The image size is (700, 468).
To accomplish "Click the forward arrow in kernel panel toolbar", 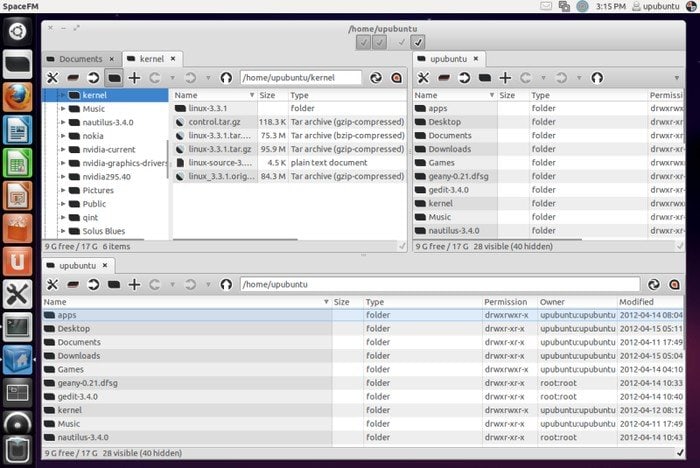I will point(190,78).
